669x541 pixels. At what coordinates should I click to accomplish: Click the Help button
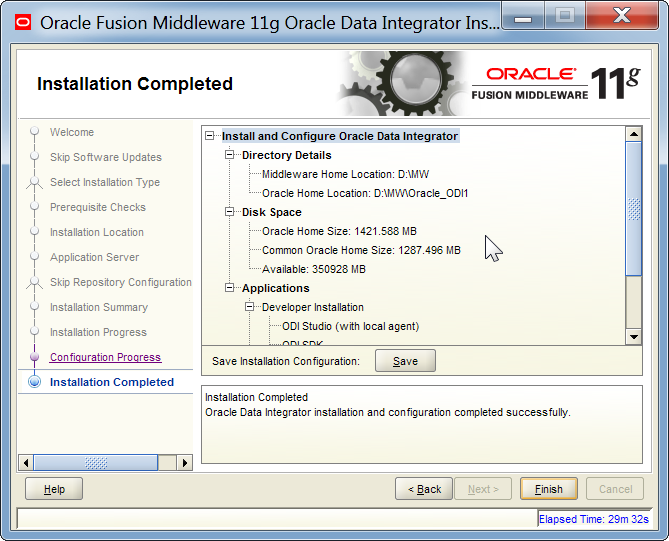point(54,489)
